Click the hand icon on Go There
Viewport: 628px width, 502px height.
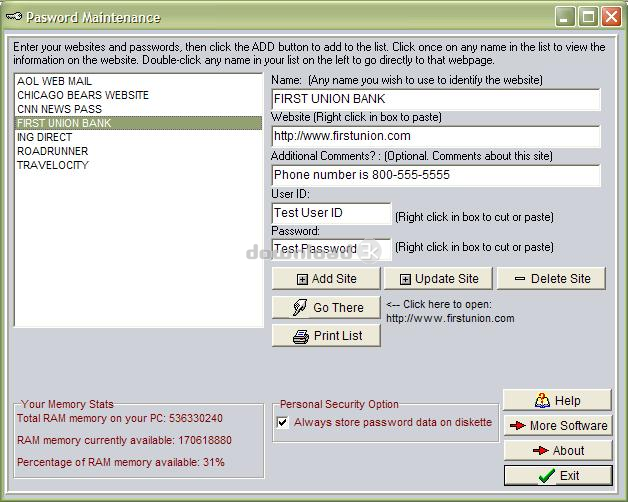[x=300, y=307]
